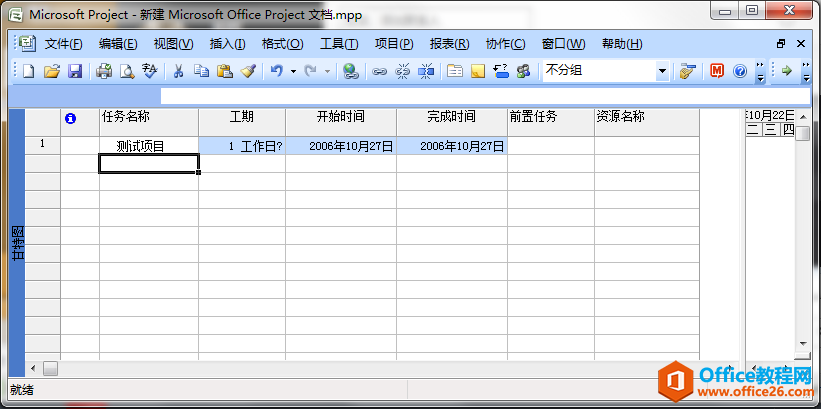The image size is (821, 409).
Task: Click the table horizontal scrollbar left arrow
Action: click(33, 368)
